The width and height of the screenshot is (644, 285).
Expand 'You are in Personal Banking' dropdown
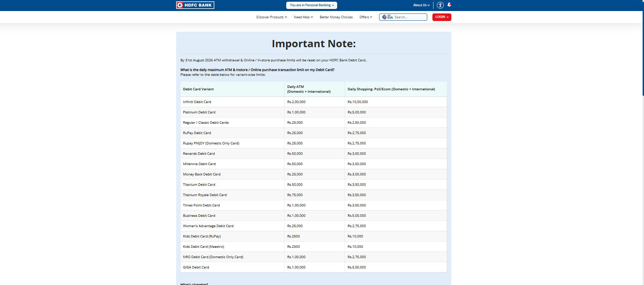[x=312, y=5]
